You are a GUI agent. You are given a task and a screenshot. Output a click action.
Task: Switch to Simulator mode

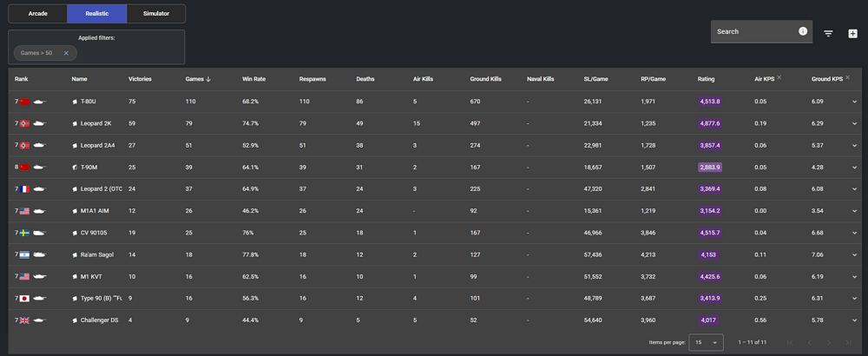click(x=156, y=14)
